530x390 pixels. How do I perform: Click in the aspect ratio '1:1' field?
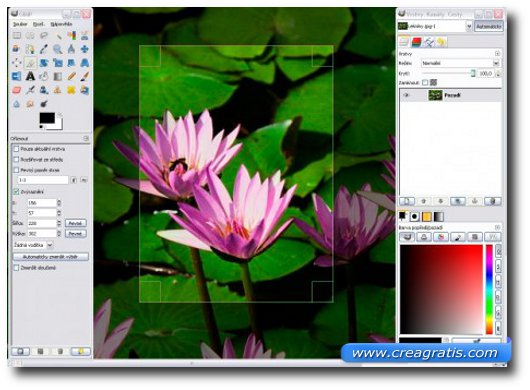[x=43, y=180]
